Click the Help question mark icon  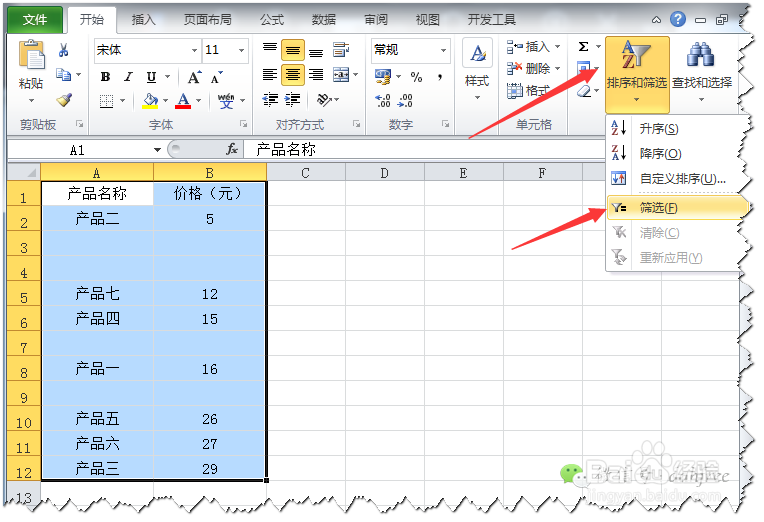point(678,19)
